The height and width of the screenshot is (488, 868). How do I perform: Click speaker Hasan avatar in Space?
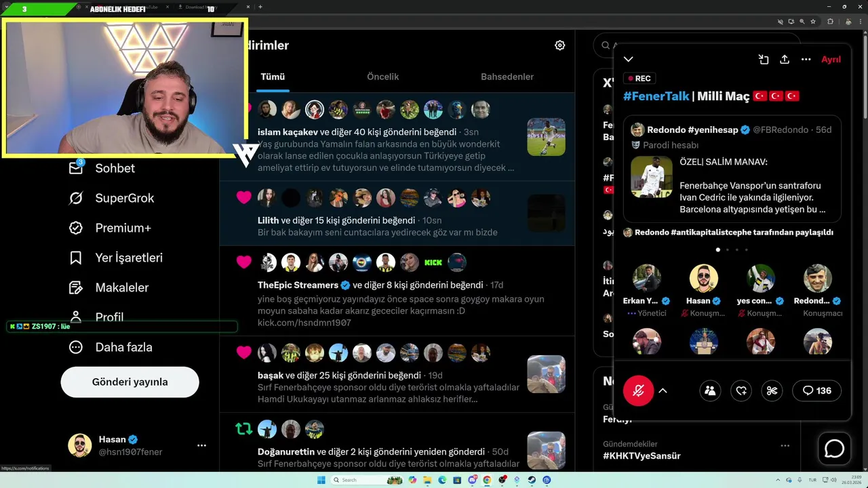coord(704,279)
